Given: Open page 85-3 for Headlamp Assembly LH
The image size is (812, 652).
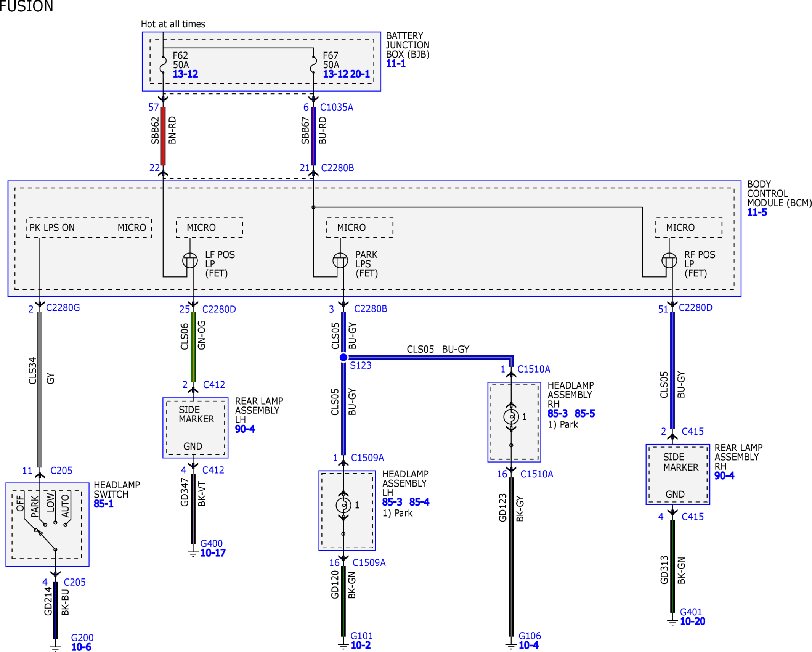Looking at the screenshot, I should (392, 502).
